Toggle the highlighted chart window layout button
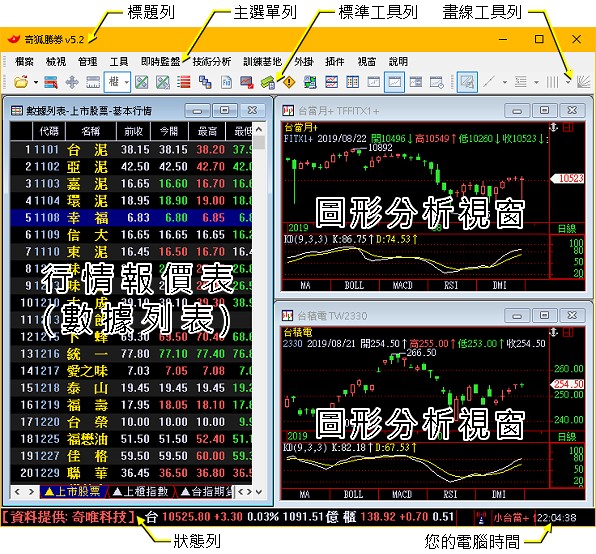Screen dimensions: 596x554 (395, 82)
